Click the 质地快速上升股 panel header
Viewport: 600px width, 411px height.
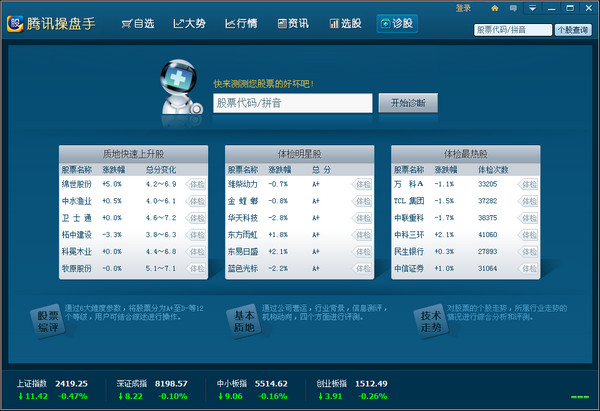click(x=134, y=154)
